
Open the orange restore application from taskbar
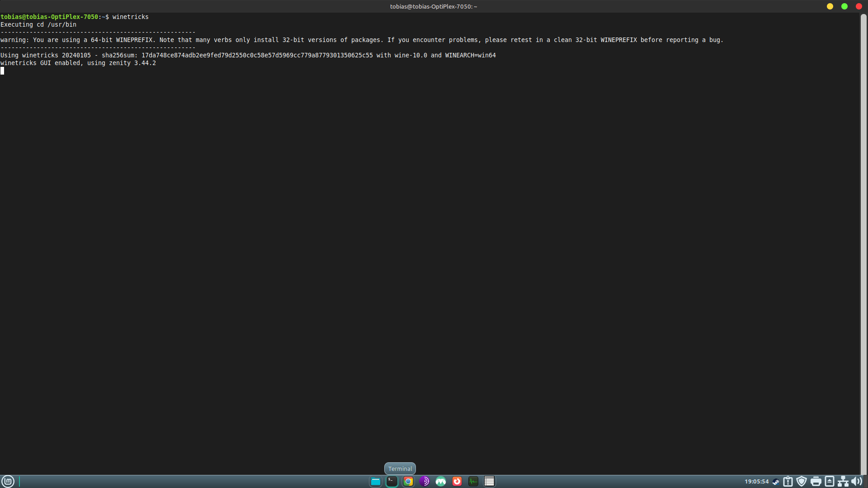[x=457, y=481]
